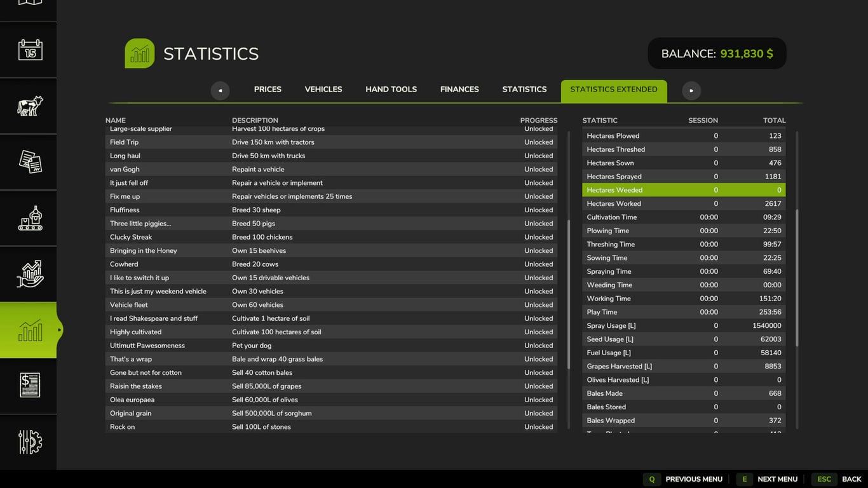Select the Hectares Sown statistic

(x=684, y=163)
